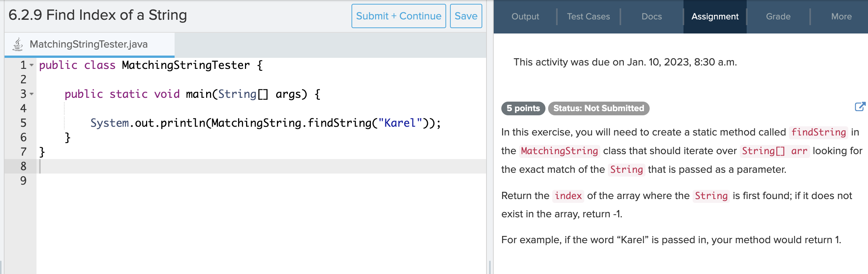Click 'System' in the println statement
This screenshot has height=274, width=868.
click(110, 123)
